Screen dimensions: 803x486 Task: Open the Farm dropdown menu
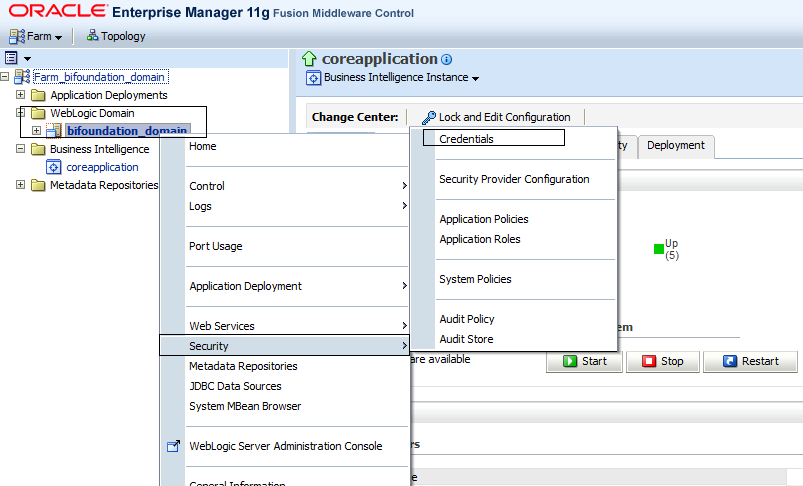(35, 36)
